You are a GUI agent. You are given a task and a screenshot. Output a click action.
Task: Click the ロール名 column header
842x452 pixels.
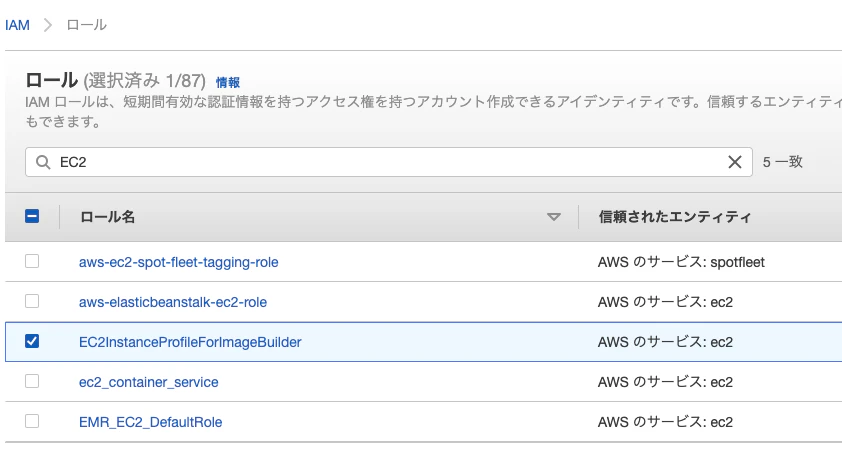pyautogui.click(x=107, y=217)
